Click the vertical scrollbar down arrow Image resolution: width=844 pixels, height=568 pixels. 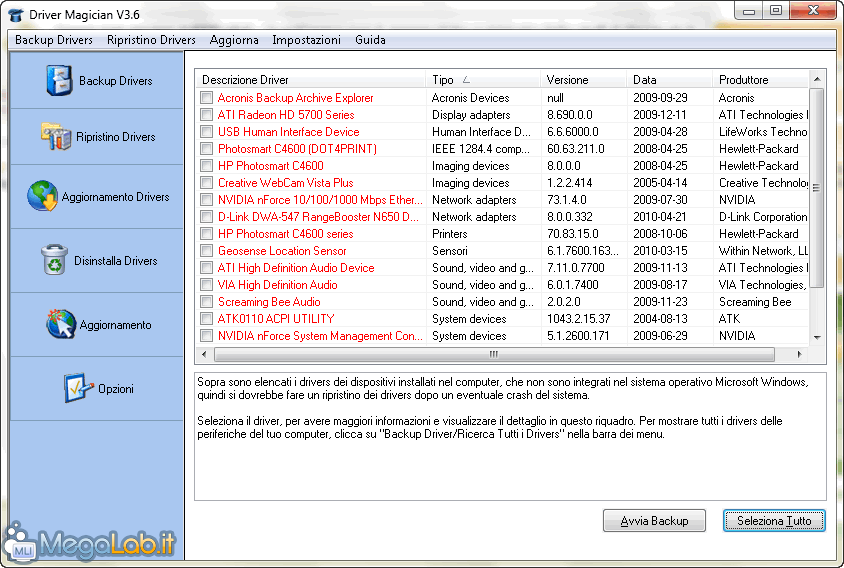tap(817, 338)
